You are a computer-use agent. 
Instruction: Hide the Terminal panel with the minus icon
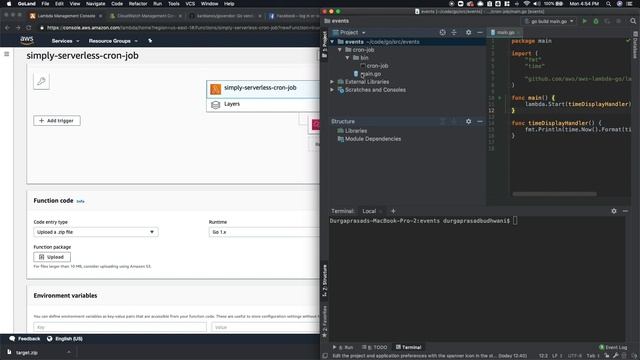click(x=625, y=211)
